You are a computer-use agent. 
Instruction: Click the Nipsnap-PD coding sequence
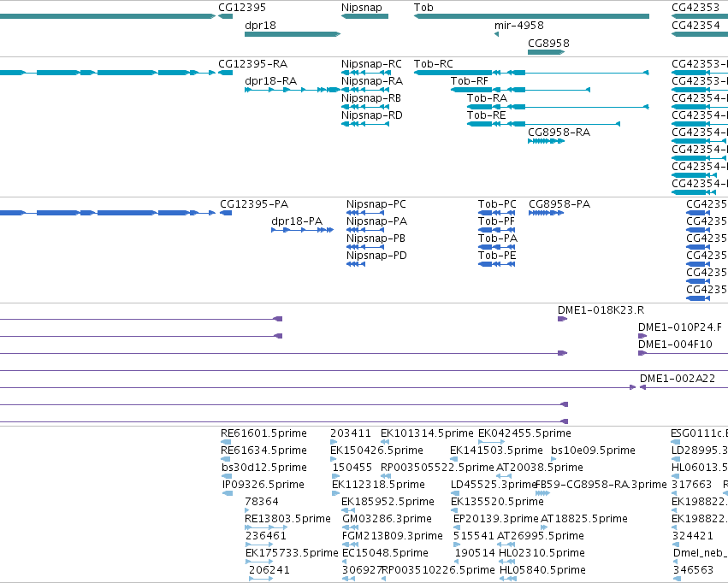pos(356,264)
